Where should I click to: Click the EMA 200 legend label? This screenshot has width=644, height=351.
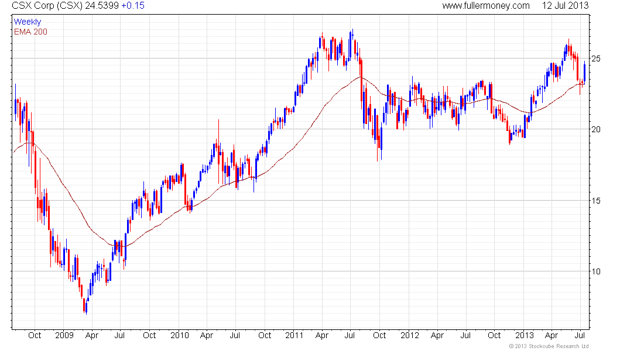coord(30,32)
